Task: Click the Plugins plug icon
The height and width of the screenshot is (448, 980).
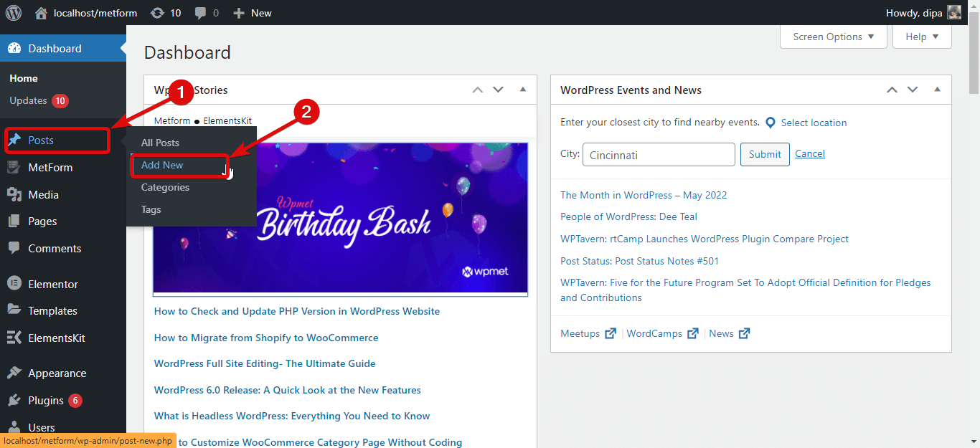Action: click(14, 401)
